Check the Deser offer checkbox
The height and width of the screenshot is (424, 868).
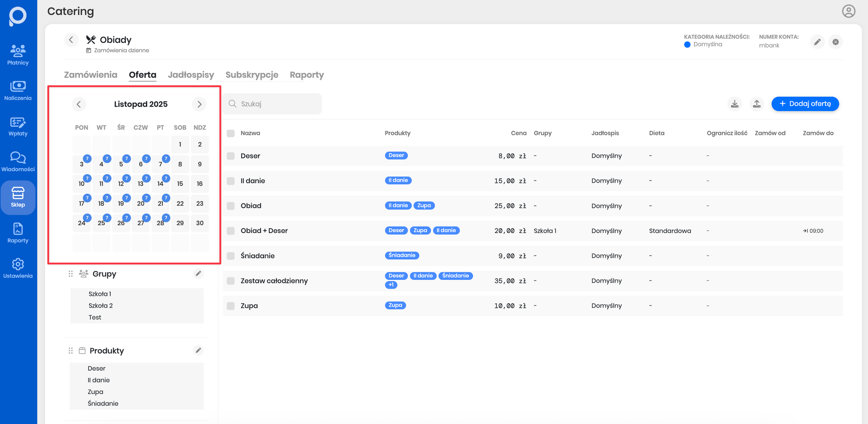click(231, 156)
